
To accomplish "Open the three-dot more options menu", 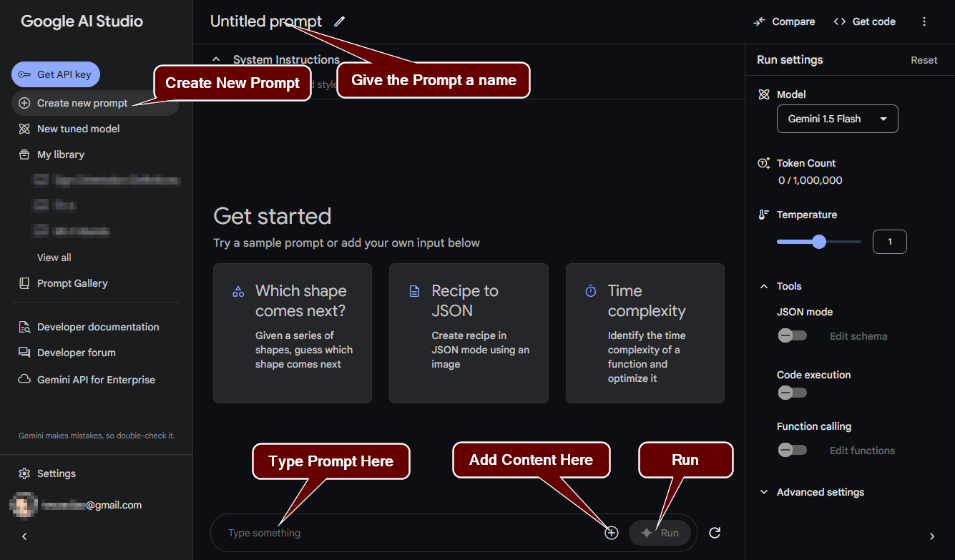I will click(x=924, y=21).
